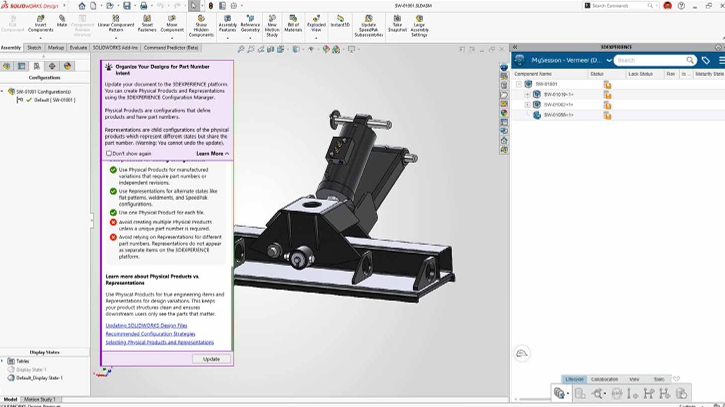Collapse the SW-01001 Configuration(s) tree node
The width and height of the screenshot is (725, 407).
pyautogui.click(x=2, y=92)
